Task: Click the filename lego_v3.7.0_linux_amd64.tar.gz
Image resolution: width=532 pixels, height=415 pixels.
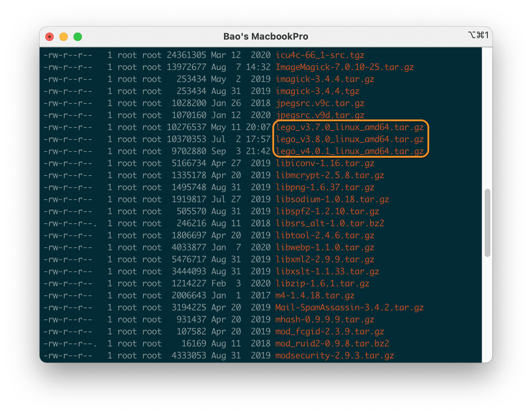Action: (349, 128)
